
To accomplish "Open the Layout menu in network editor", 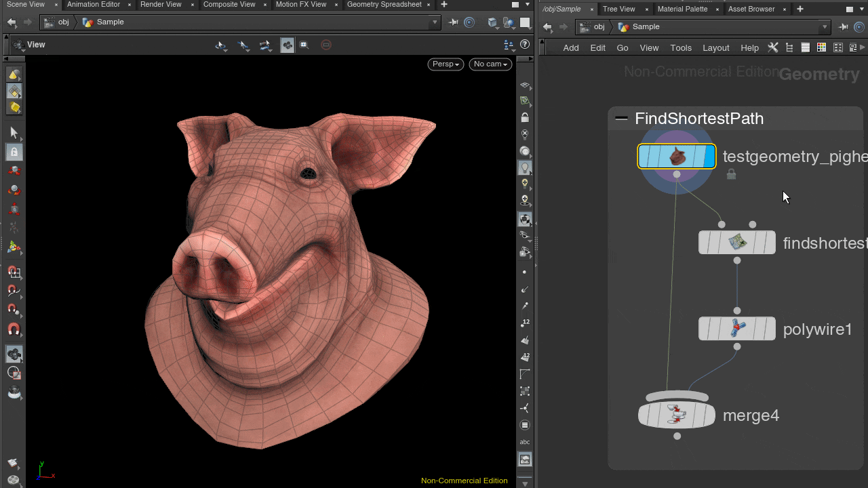I will pos(715,47).
